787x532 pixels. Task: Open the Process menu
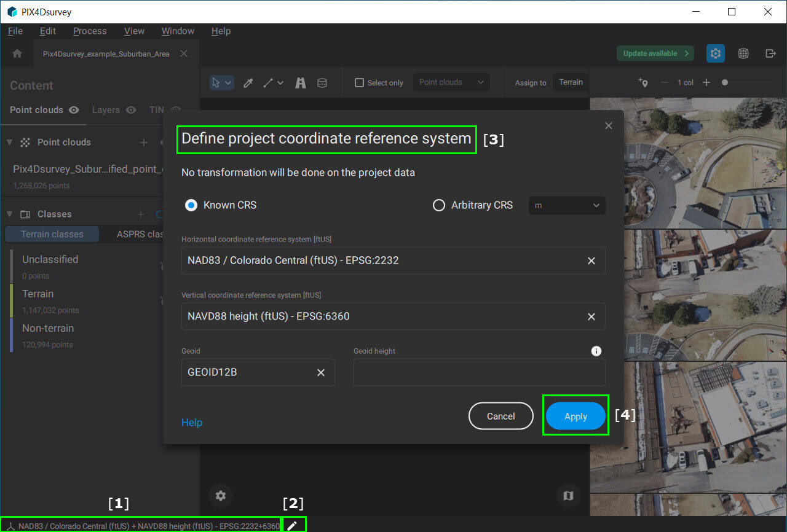[x=90, y=31]
